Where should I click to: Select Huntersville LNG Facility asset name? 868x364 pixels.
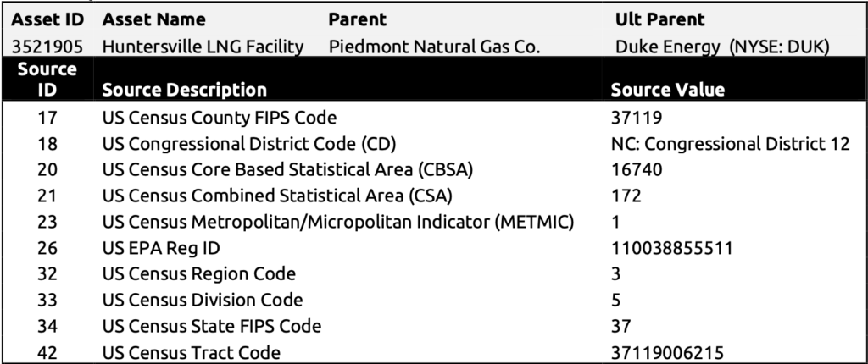(203, 47)
